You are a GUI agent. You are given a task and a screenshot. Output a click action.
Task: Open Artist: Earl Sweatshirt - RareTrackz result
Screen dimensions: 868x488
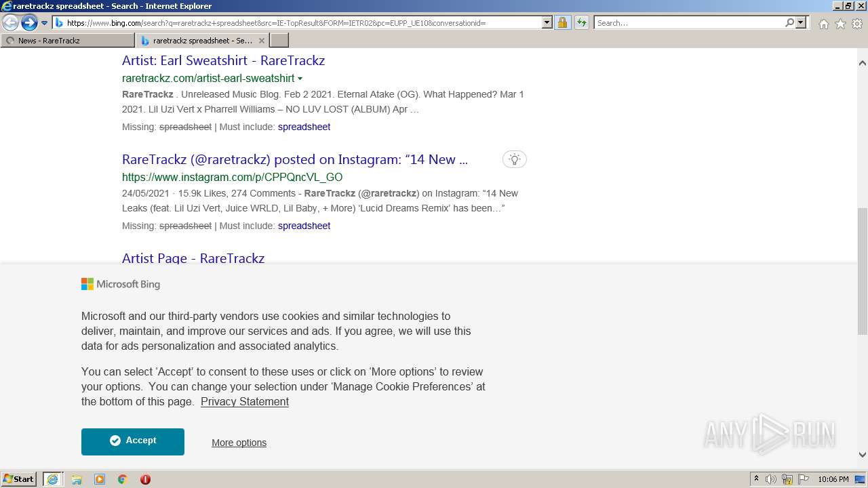(x=223, y=60)
